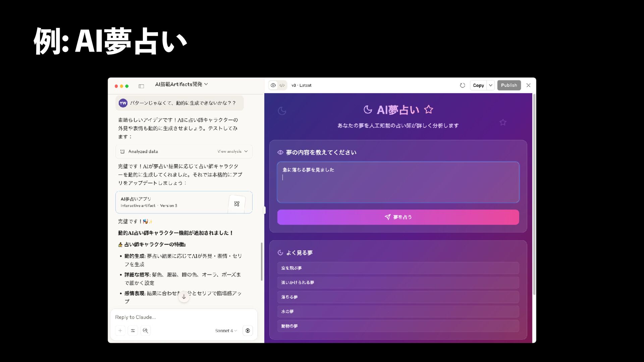Screen dimensions: 644x362
Task: Click the moon icon beside AI夢占い title
Action: click(x=368, y=110)
